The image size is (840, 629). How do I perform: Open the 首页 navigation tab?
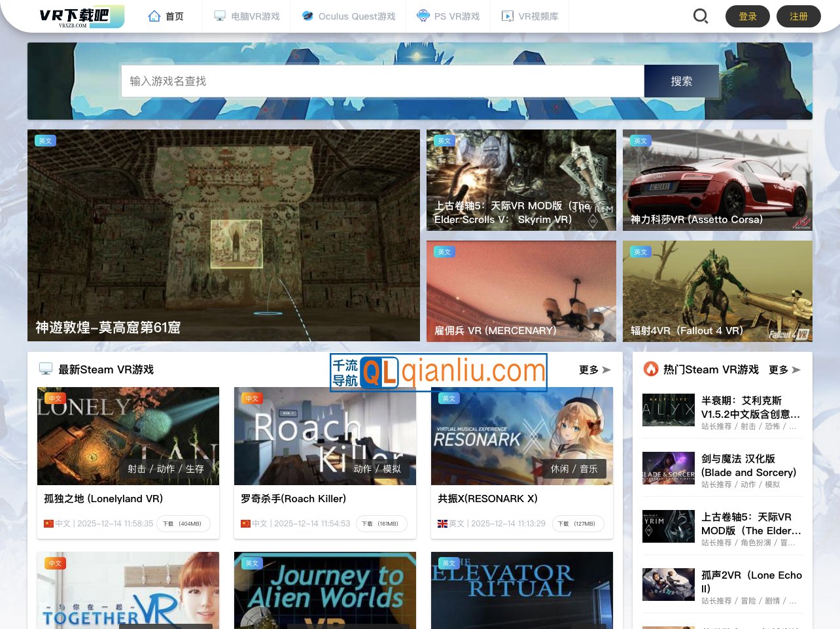[174, 16]
